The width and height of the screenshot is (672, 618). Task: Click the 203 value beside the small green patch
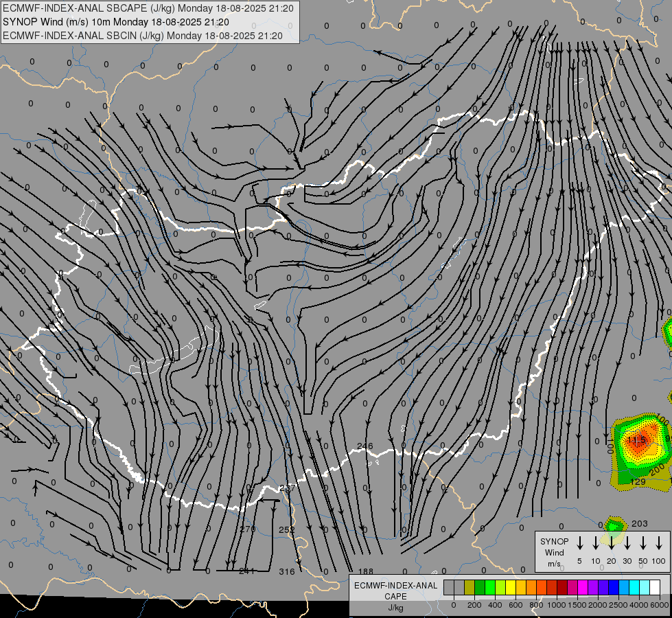pyautogui.click(x=640, y=523)
